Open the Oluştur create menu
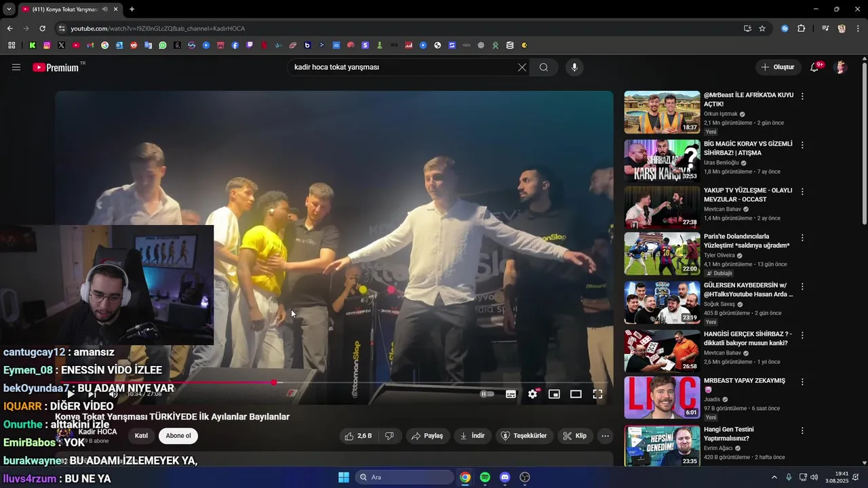This screenshot has height=488, width=868. pos(777,67)
